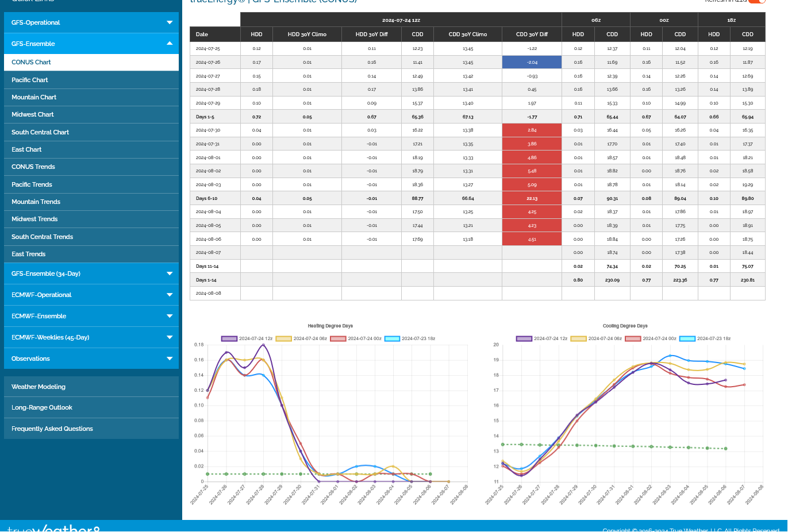Viewport: 788px width, 532px height.
Task: Toggle 2024-07-24 06z series in HDD legend
Action: pyautogui.click(x=301, y=338)
